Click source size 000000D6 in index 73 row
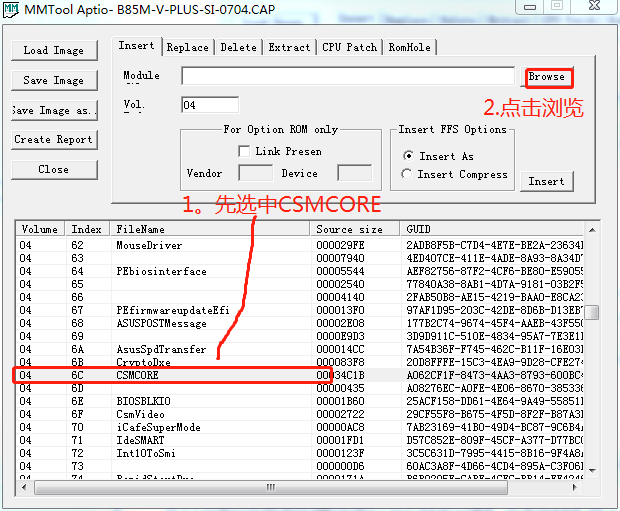 (340, 466)
